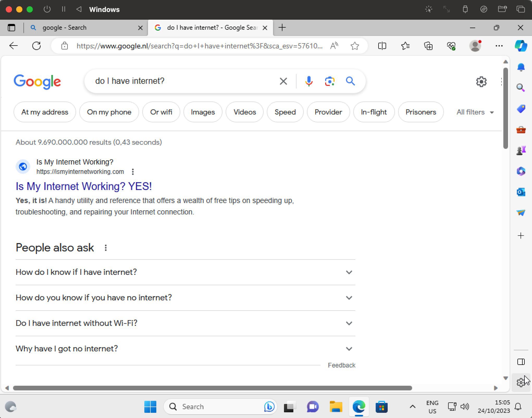The width and height of the screenshot is (532, 418).
Task: Click the horizontal scrollbar thumb
Action: pyautogui.click(x=212, y=388)
